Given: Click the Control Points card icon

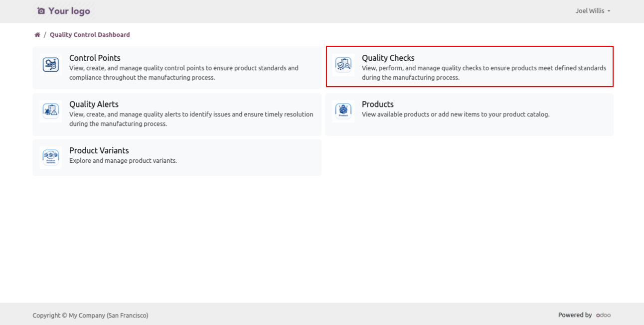Looking at the screenshot, I should point(50,65).
